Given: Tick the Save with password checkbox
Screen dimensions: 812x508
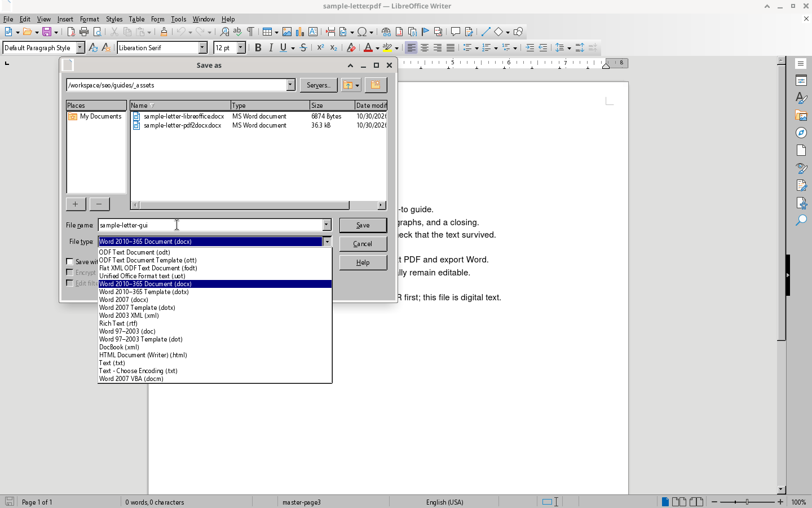Looking at the screenshot, I should point(70,262).
